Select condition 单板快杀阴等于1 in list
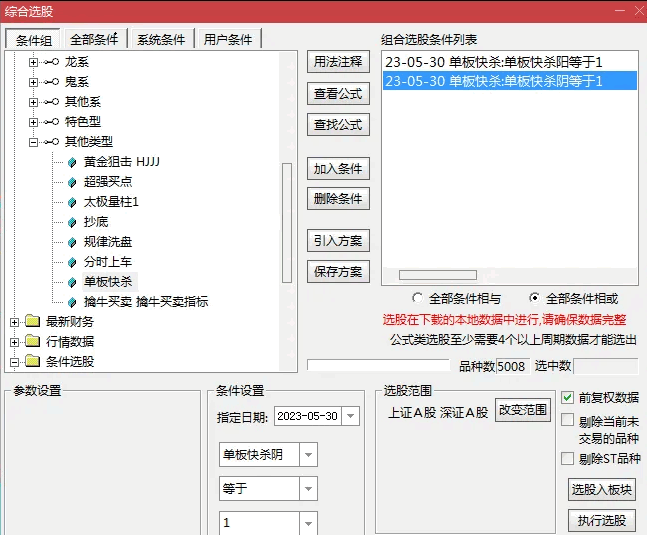The width and height of the screenshot is (647, 535). (510, 81)
